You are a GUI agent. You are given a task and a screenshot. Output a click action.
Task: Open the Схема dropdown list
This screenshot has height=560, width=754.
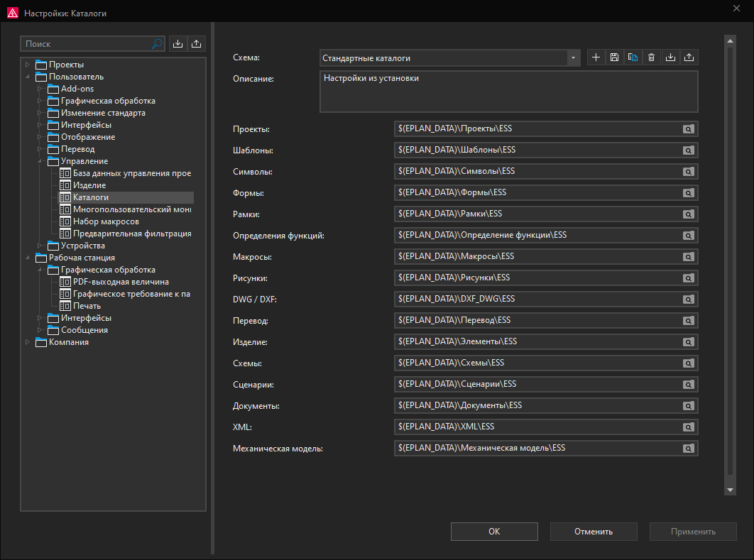pyautogui.click(x=573, y=58)
